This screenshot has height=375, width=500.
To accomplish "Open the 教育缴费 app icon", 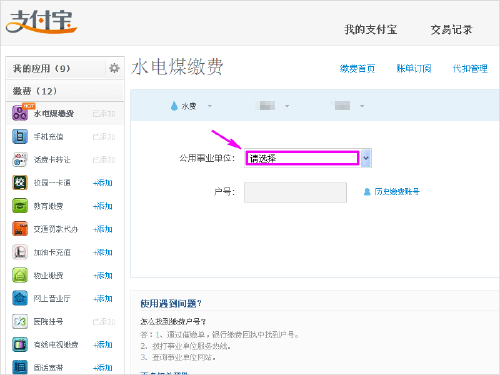I will tap(20, 206).
